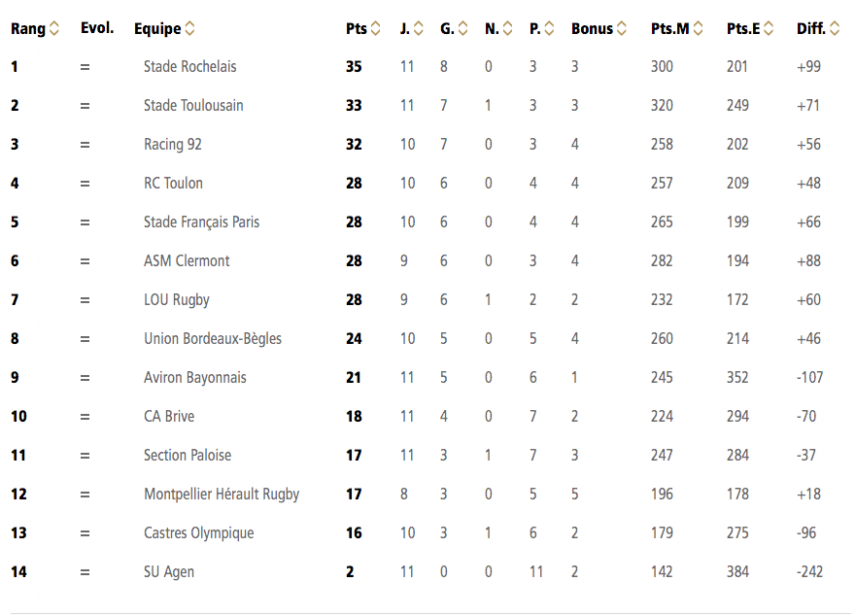The image size is (855, 616).
Task: Open Montpellier Hérault Rugby link
Action: coord(222,495)
